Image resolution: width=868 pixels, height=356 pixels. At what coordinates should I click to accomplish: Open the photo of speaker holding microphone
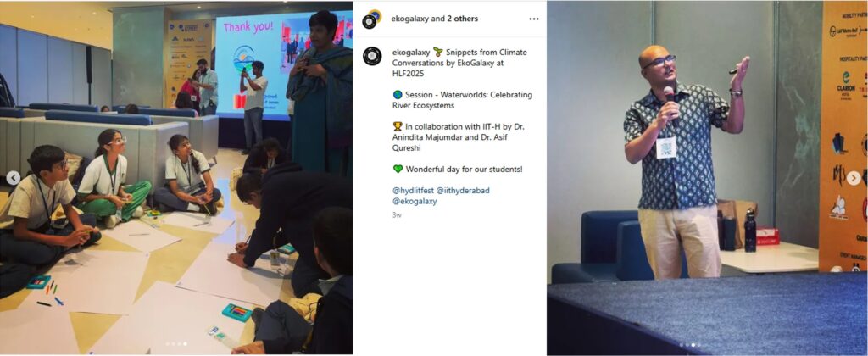point(708,178)
